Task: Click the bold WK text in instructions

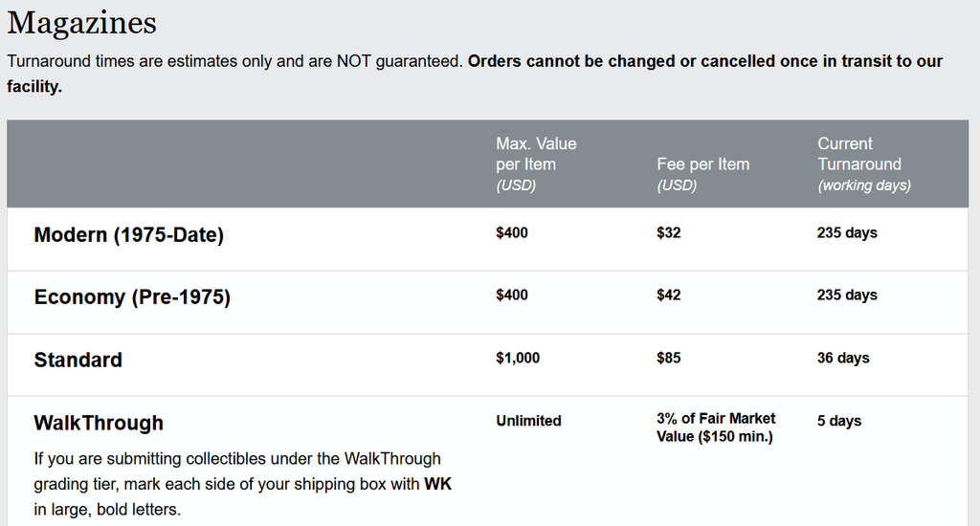Action: click(x=437, y=484)
